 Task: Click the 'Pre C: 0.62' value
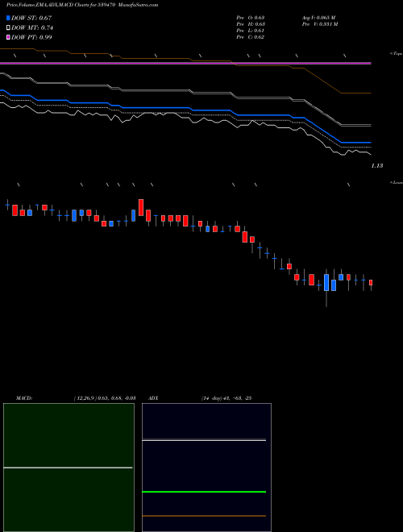click(251, 37)
